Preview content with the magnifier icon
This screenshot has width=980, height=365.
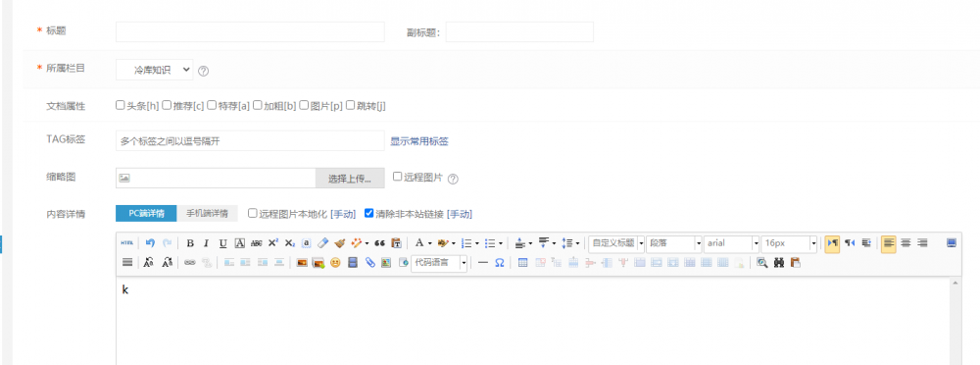point(761,262)
